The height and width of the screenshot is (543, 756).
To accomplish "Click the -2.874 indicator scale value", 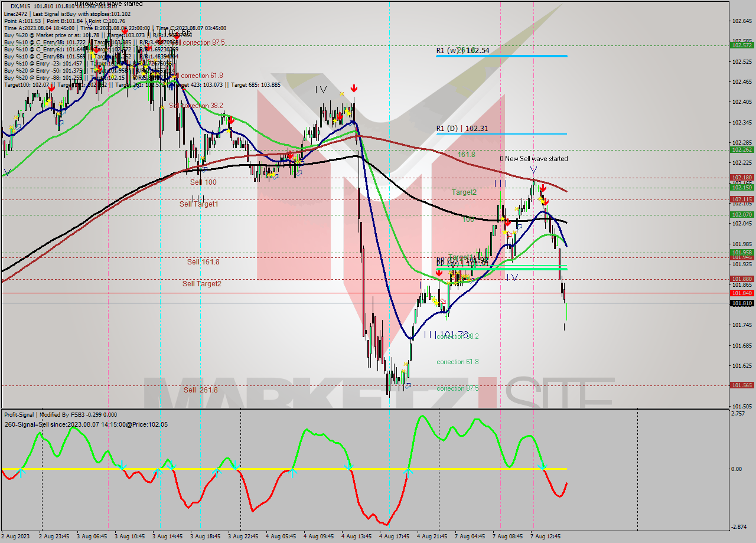I will click(739, 526).
